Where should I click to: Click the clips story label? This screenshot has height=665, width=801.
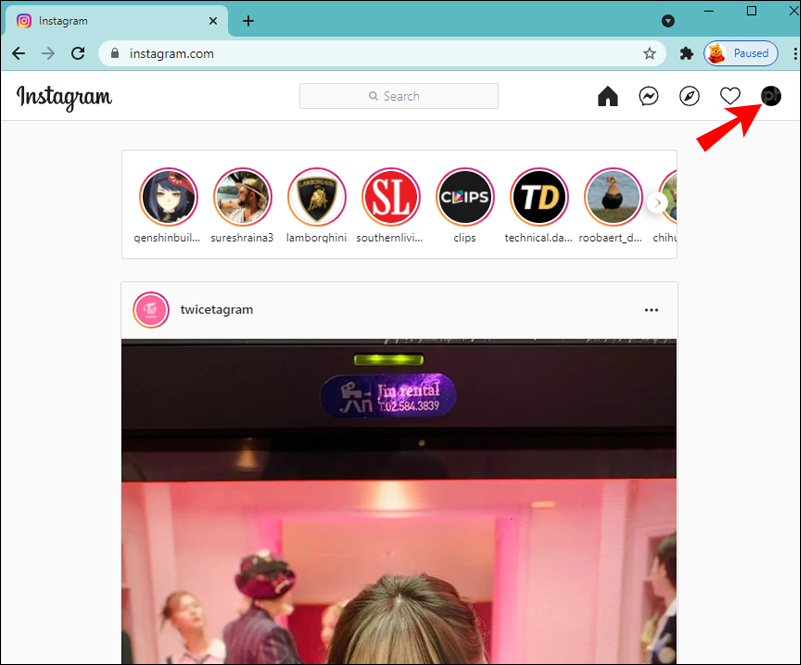pyautogui.click(x=464, y=238)
